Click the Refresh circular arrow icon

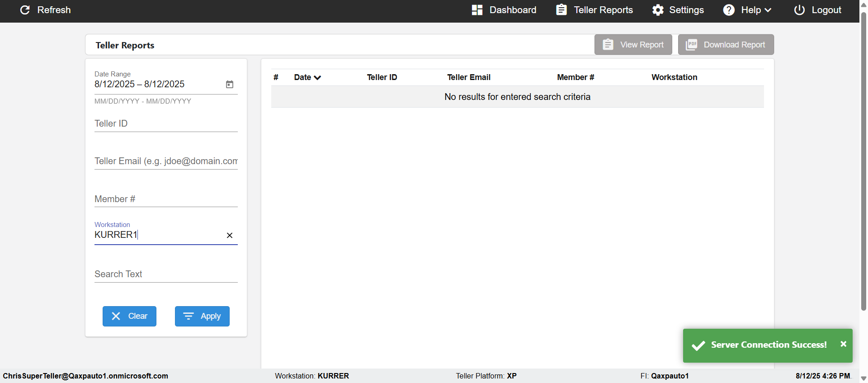[25, 10]
